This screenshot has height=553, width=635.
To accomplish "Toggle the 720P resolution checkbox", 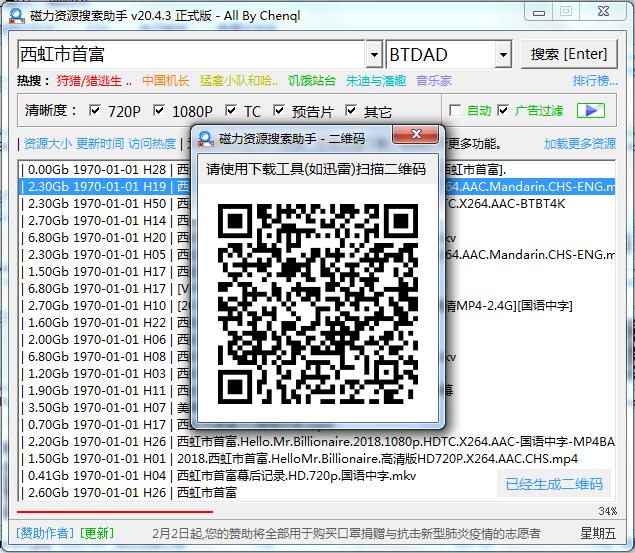I will click(x=95, y=111).
